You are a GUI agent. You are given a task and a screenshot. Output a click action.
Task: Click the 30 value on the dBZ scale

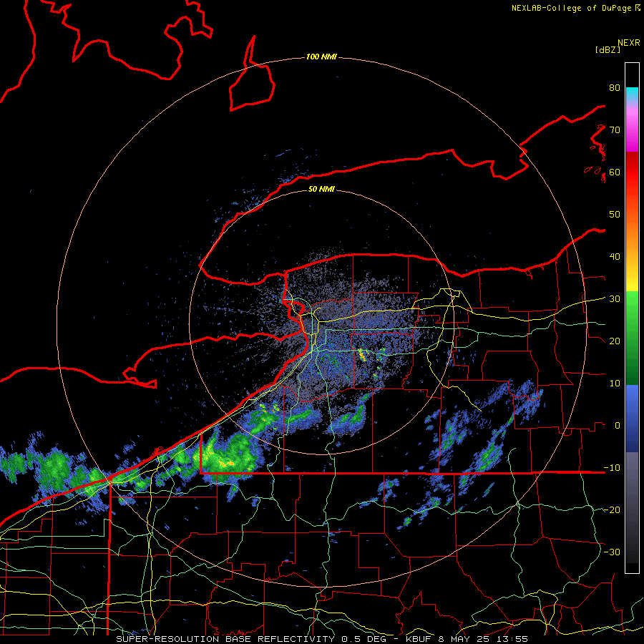[x=615, y=299]
